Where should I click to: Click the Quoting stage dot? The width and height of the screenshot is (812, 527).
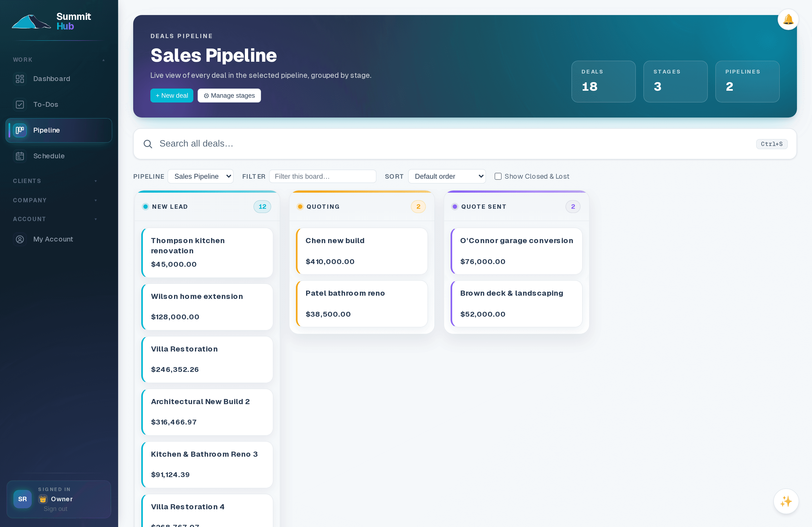click(x=300, y=207)
